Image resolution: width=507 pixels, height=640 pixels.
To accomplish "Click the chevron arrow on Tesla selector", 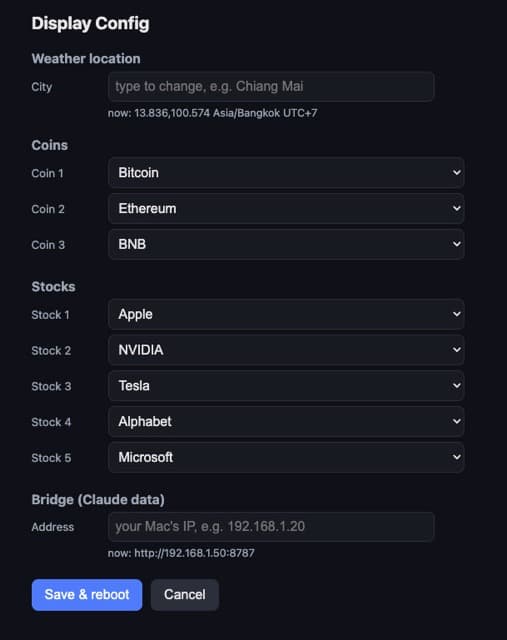I will [457, 386].
